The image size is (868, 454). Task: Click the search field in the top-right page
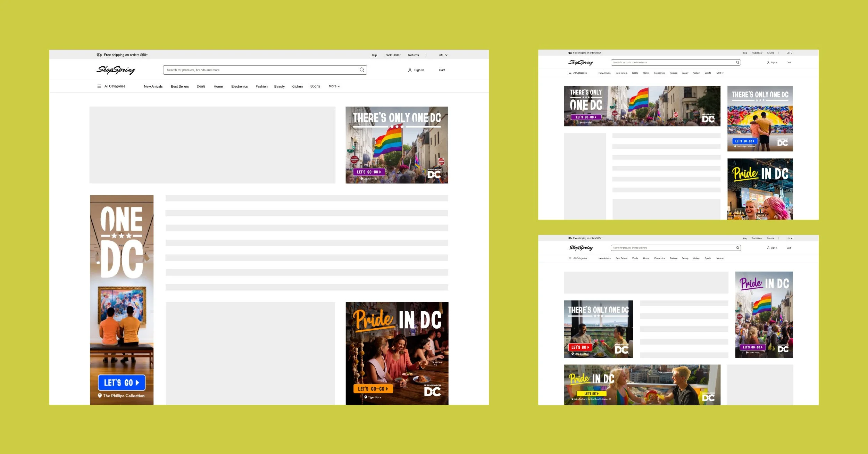point(676,63)
